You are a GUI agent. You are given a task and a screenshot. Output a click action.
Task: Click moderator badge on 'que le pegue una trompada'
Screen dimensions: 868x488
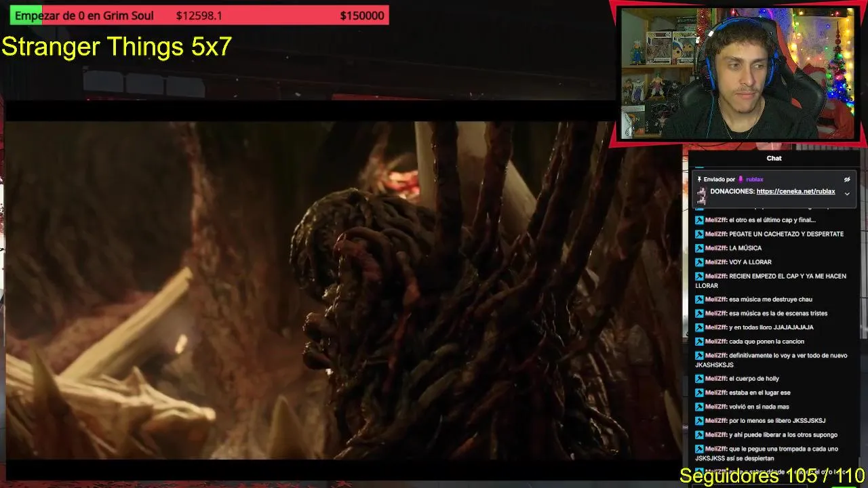pos(699,449)
